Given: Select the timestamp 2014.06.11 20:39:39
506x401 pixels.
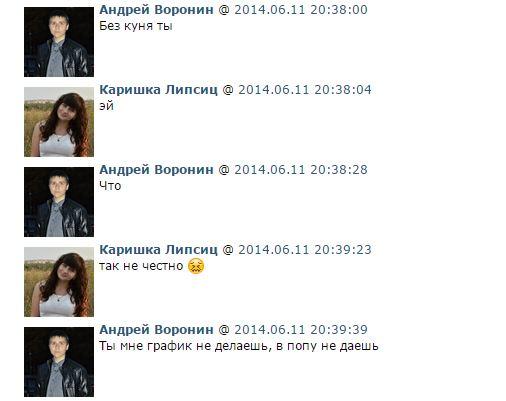Looking at the screenshot, I should pos(301,330).
